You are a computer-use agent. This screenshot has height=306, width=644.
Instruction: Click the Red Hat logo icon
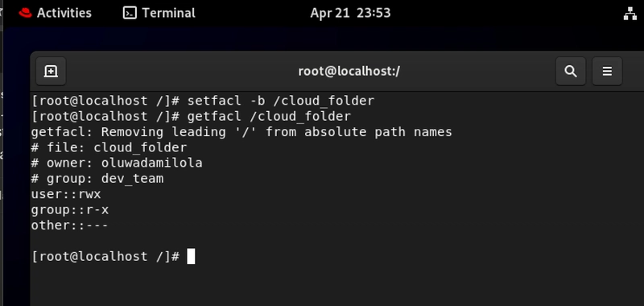coord(26,13)
